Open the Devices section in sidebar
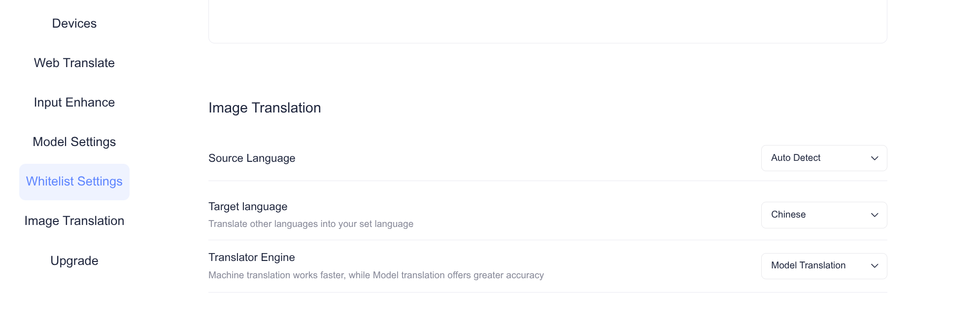980x333 pixels. (x=74, y=24)
